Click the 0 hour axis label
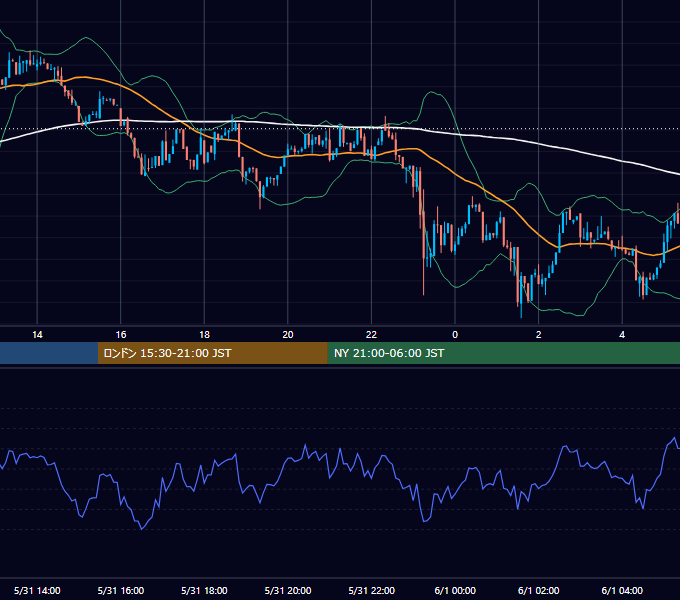This screenshot has width=680, height=600. [455, 335]
